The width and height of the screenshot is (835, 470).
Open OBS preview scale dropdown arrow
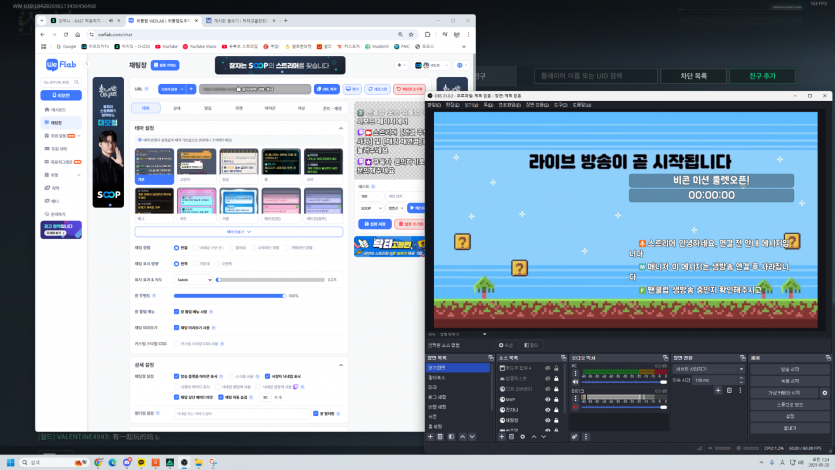click(x=484, y=334)
